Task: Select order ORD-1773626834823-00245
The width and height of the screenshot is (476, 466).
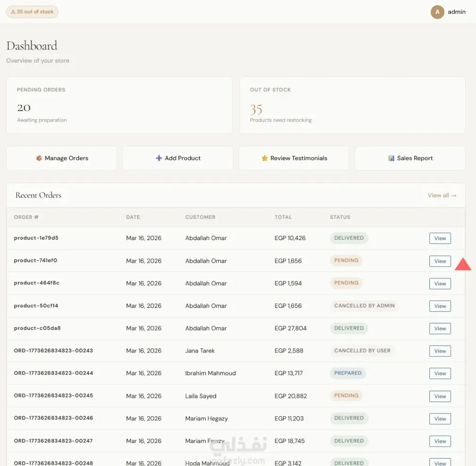Action: coord(53,395)
